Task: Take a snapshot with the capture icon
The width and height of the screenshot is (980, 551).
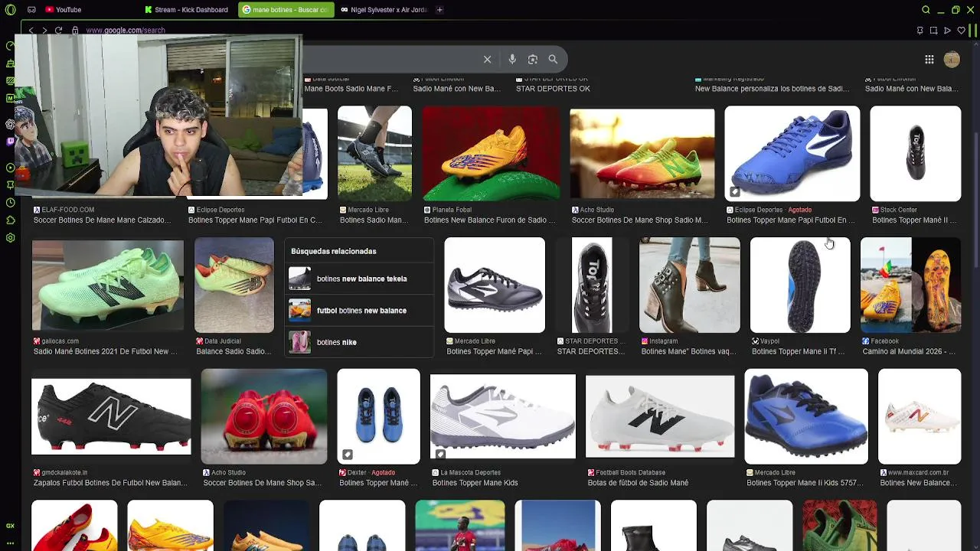Action: pyautogui.click(x=933, y=31)
